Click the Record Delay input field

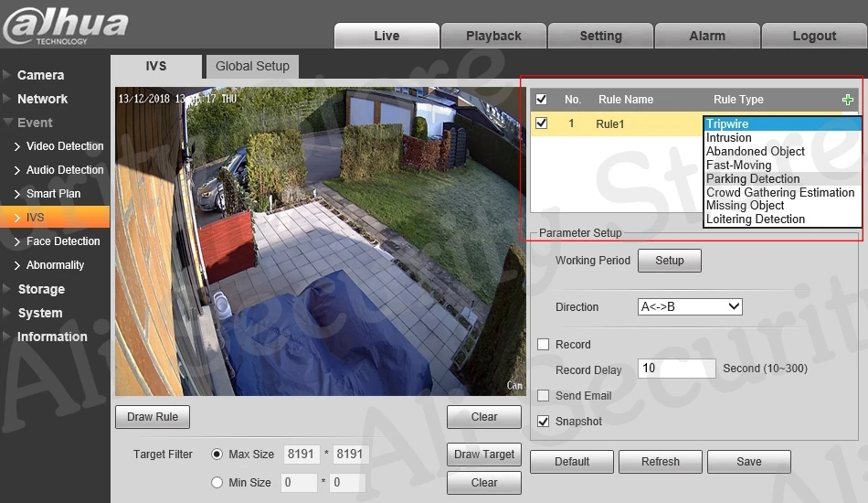pos(676,369)
